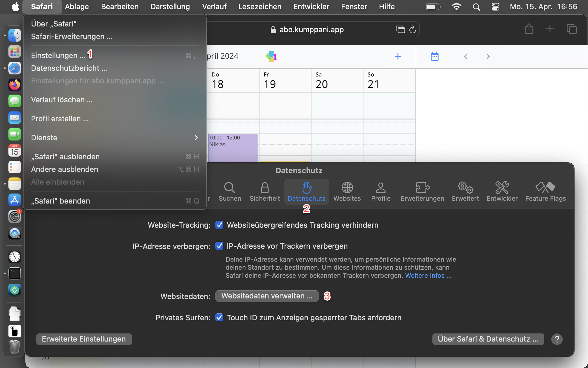Choose „Safari“ beenden menu item
The width and height of the screenshot is (588, 368).
pos(115,201)
